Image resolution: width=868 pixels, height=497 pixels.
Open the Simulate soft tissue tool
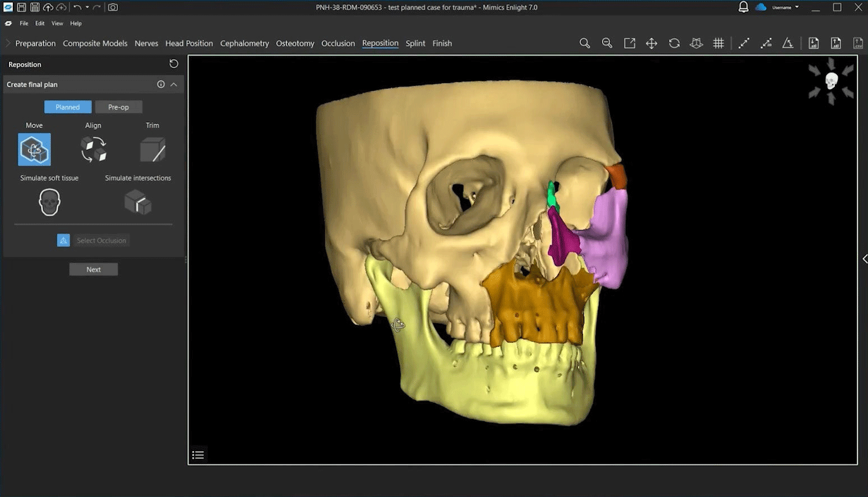coord(49,202)
